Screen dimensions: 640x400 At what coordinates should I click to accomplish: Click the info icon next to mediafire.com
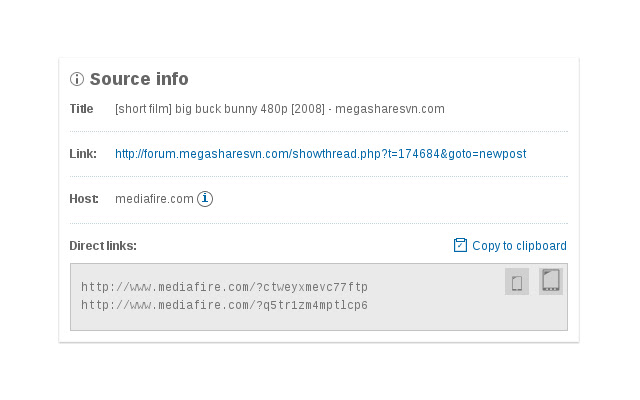[205, 199]
